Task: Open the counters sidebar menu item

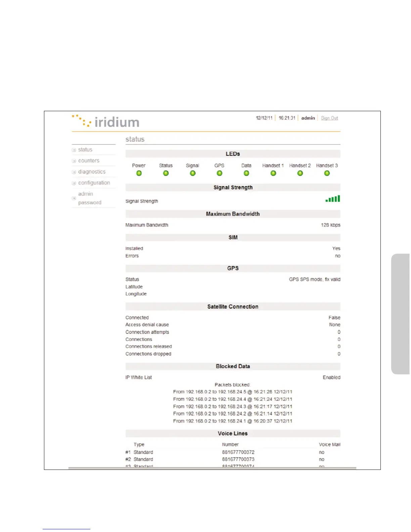Action: [89, 161]
